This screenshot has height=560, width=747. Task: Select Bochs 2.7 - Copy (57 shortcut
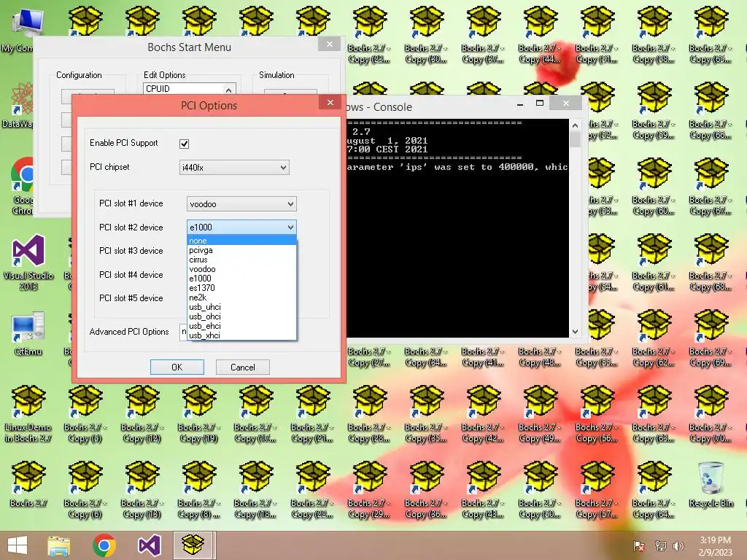click(x=597, y=489)
